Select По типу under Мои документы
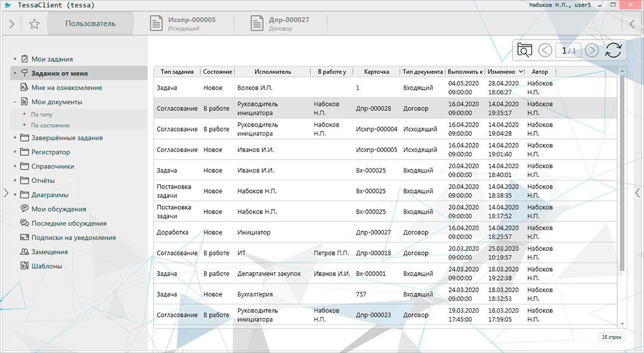Screen dimensions: 644x353 coord(42,115)
